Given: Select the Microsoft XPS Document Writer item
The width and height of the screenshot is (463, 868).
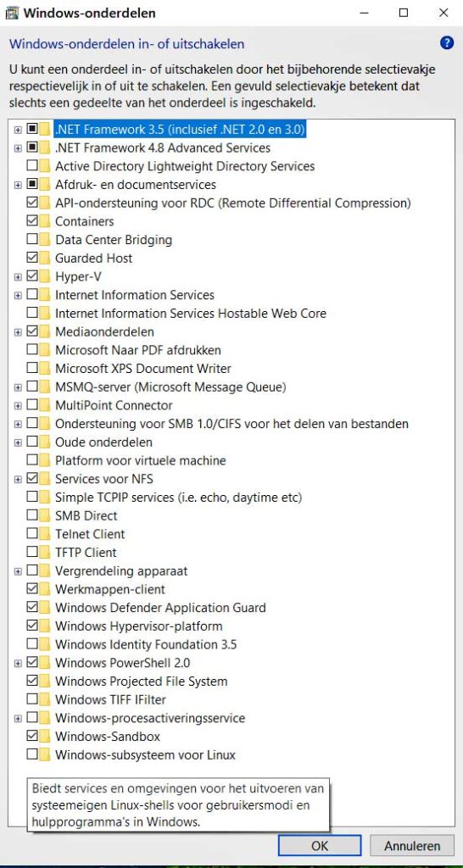Looking at the screenshot, I should pyautogui.click(x=143, y=369).
